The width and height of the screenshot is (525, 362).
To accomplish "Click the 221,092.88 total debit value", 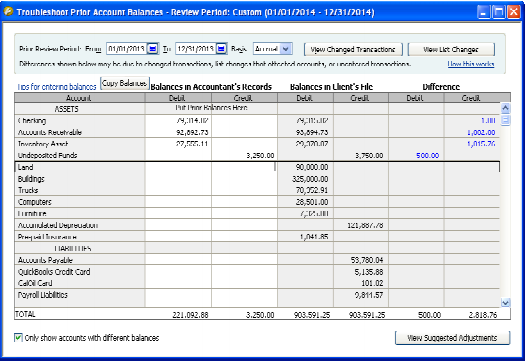I will [x=190, y=315].
